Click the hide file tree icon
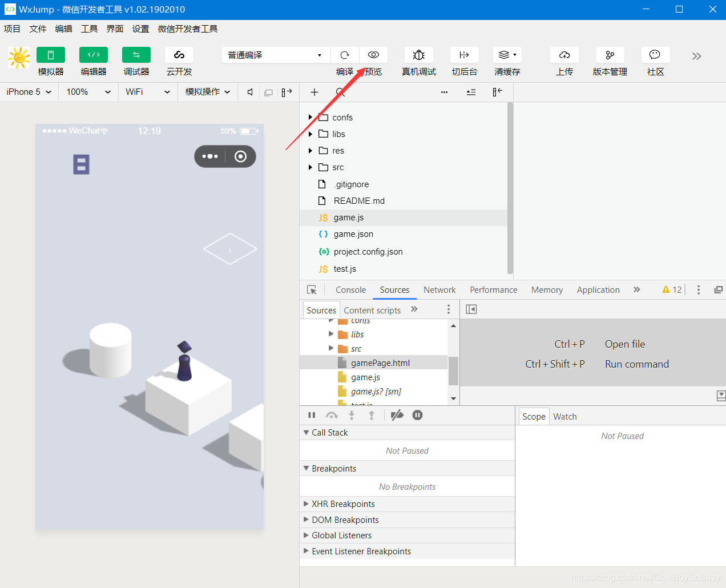The image size is (726, 588). 498,92
